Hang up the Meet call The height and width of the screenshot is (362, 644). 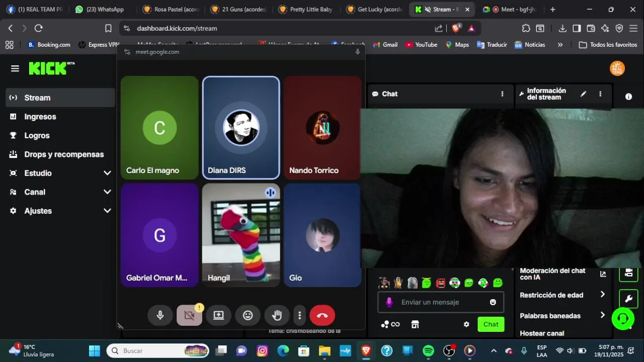point(322,315)
